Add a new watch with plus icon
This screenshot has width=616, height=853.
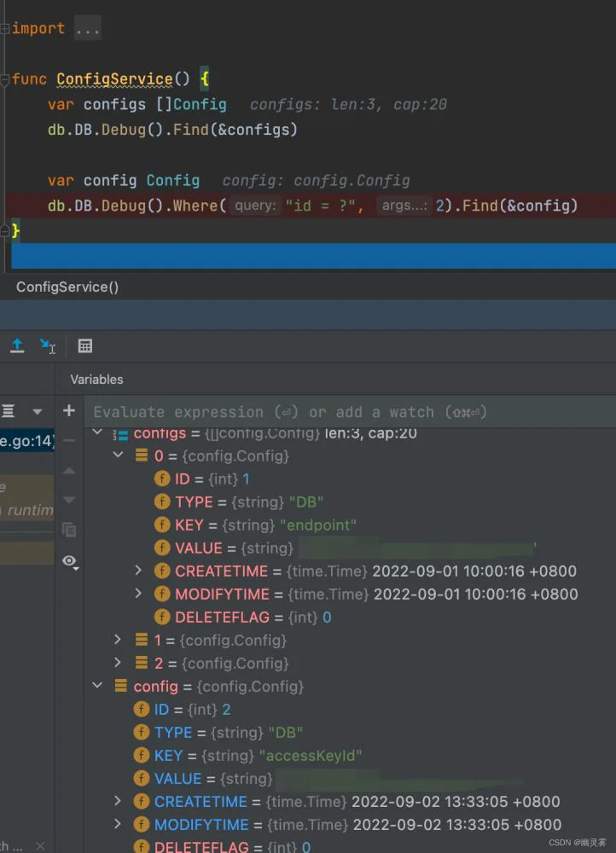pos(69,410)
